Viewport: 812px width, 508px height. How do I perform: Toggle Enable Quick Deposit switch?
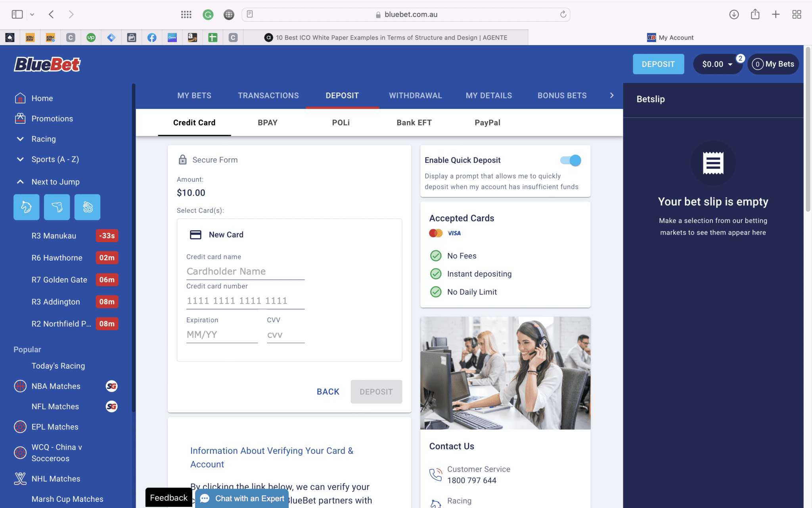click(x=571, y=160)
